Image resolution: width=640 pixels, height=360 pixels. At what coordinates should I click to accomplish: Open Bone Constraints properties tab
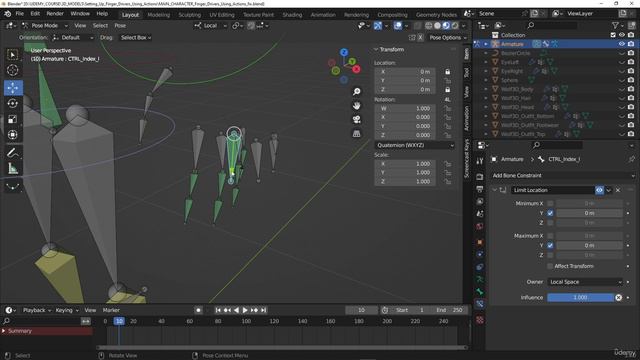(480, 304)
